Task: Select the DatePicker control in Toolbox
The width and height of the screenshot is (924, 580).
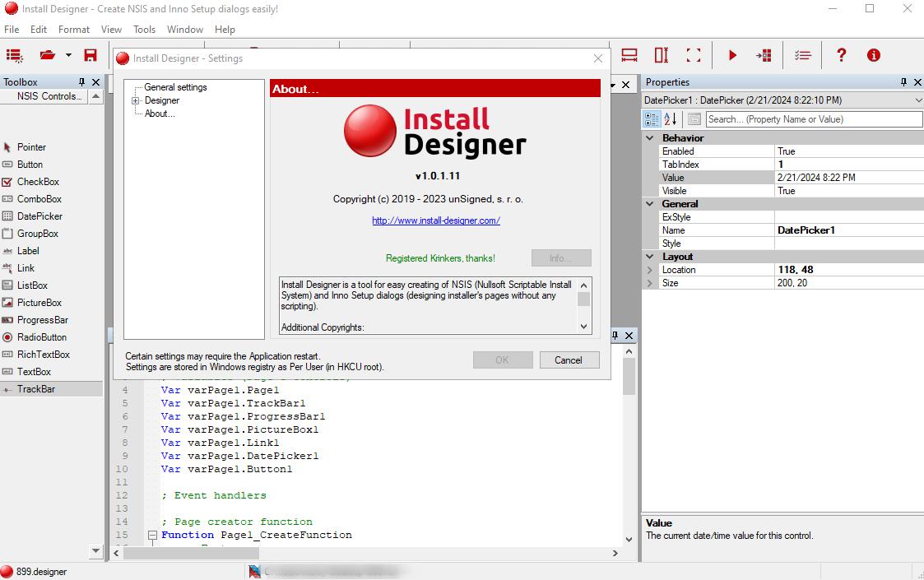Action: [39, 216]
